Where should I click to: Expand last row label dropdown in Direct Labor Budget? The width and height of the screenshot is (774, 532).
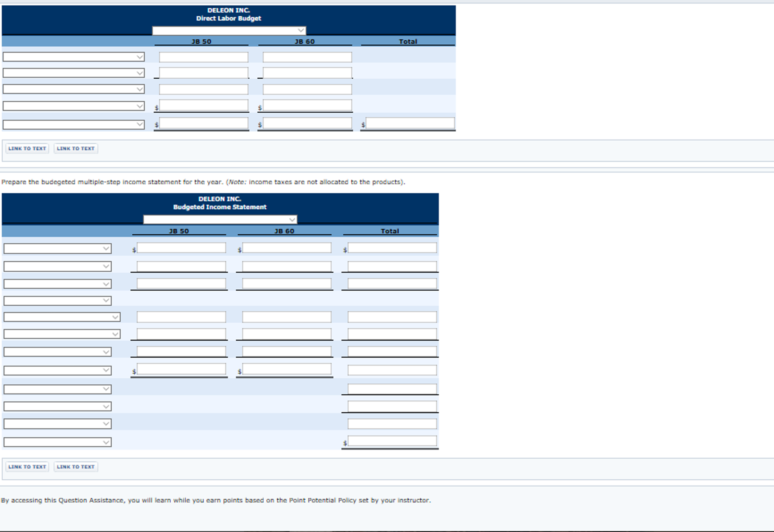(73, 124)
